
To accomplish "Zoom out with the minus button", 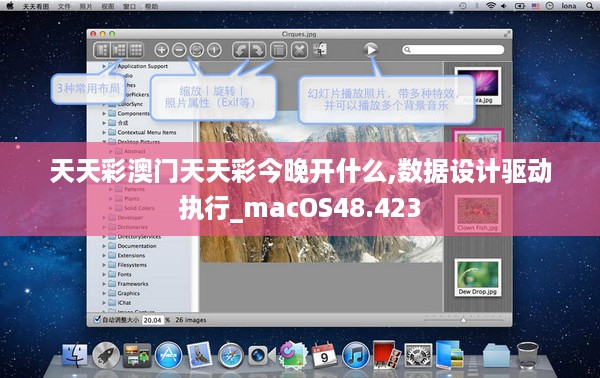I will (179, 50).
